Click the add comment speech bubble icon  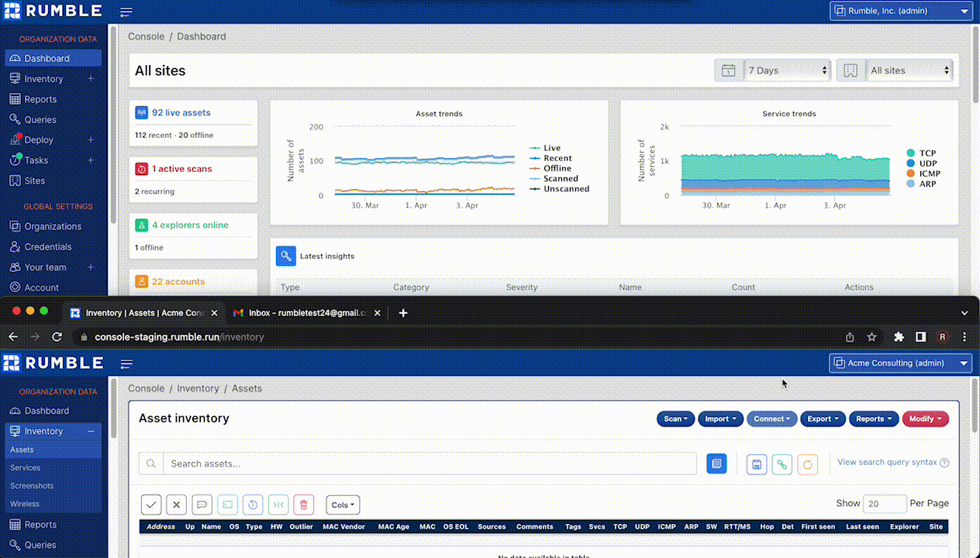click(x=202, y=505)
